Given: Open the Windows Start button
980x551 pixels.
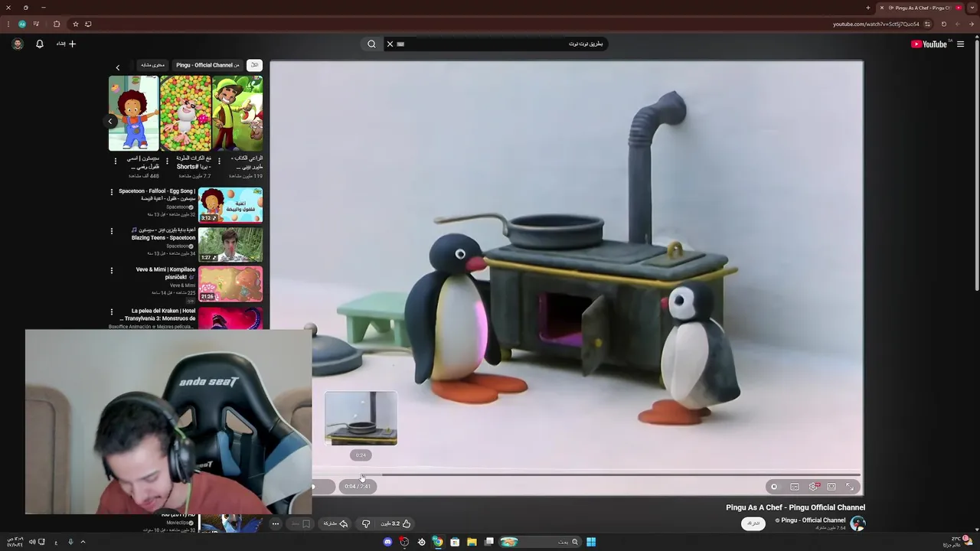Looking at the screenshot, I should coord(591,542).
